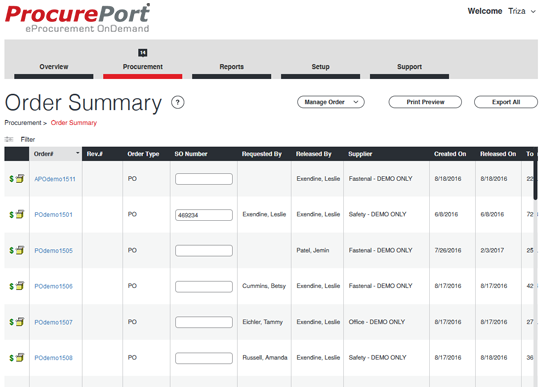Click the 2/3/2017 released-on date cell
Screen dimensions: 543x387
pyautogui.click(x=492, y=250)
